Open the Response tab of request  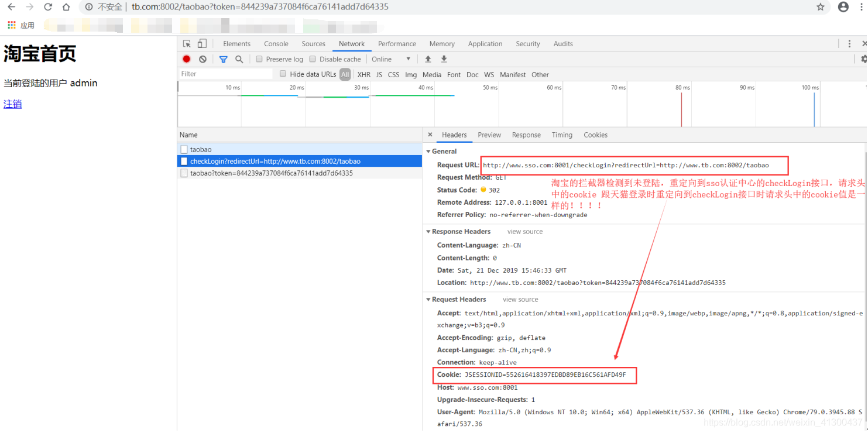526,135
